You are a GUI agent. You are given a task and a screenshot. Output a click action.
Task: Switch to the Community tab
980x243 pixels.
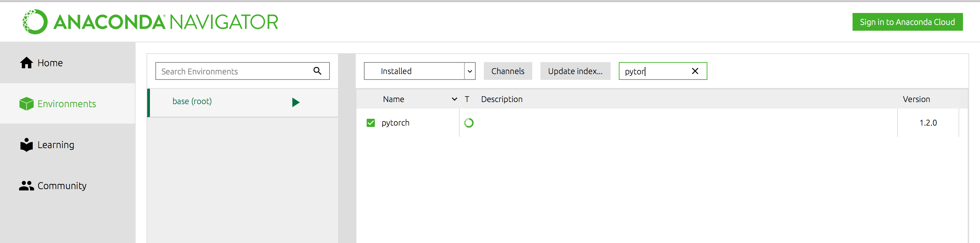pyautogui.click(x=62, y=185)
